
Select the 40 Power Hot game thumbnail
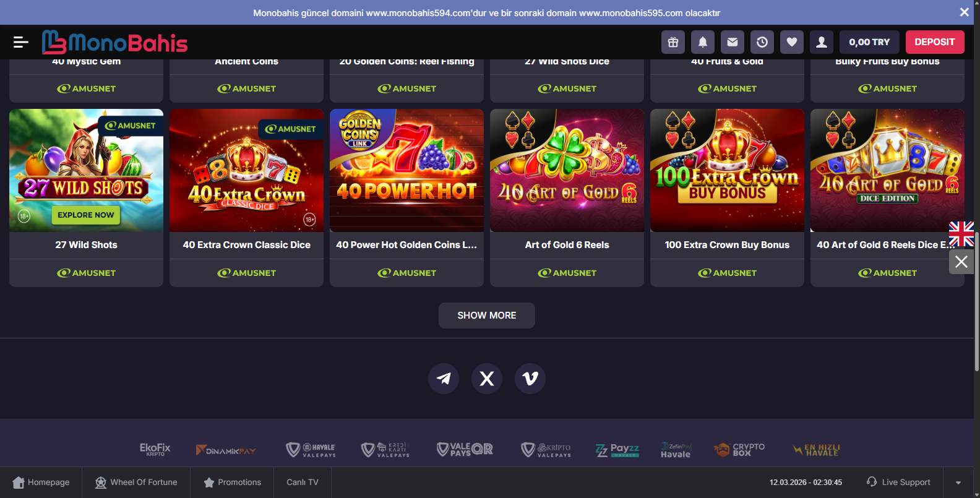point(406,171)
